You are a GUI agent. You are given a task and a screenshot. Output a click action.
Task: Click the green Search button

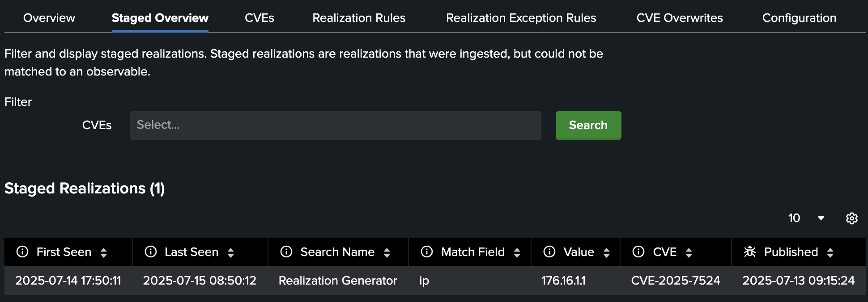pyautogui.click(x=588, y=126)
